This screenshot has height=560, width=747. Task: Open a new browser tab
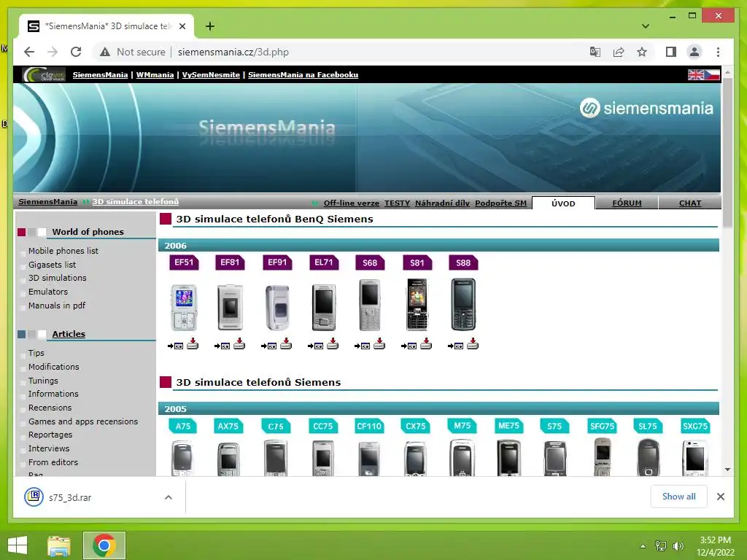[x=209, y=26]
